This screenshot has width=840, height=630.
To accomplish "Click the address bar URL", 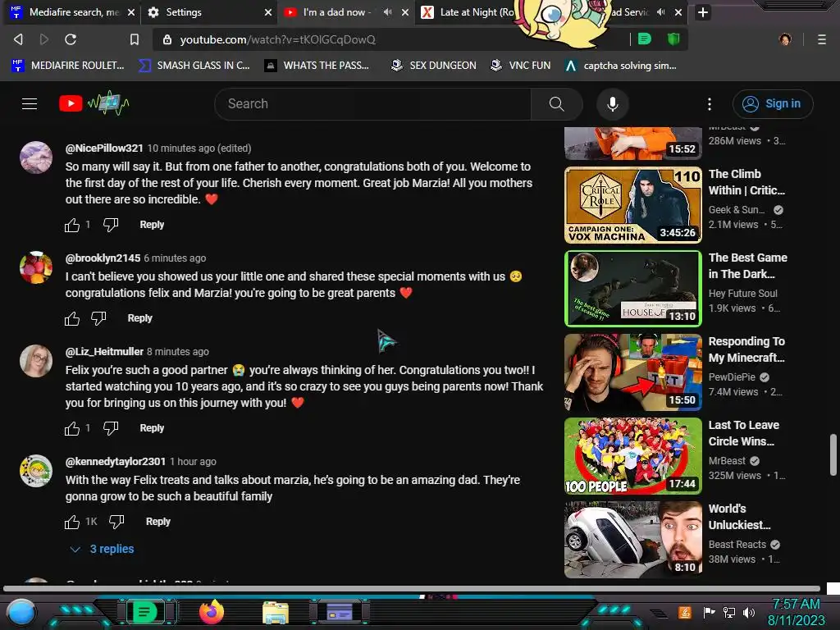I will coord(277,39).
